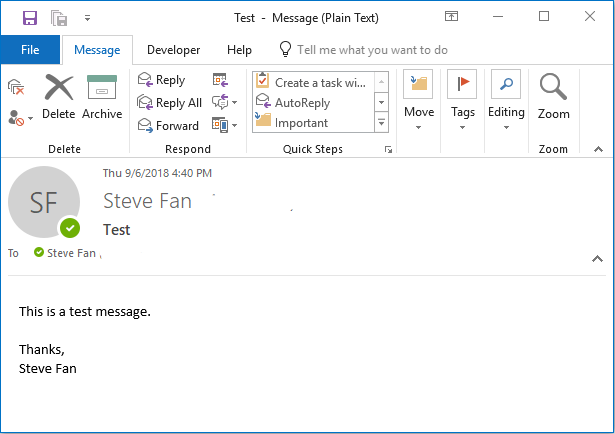This screenshot has height=434, width=615.
Task: Close the message window
Action: point(590,16)
